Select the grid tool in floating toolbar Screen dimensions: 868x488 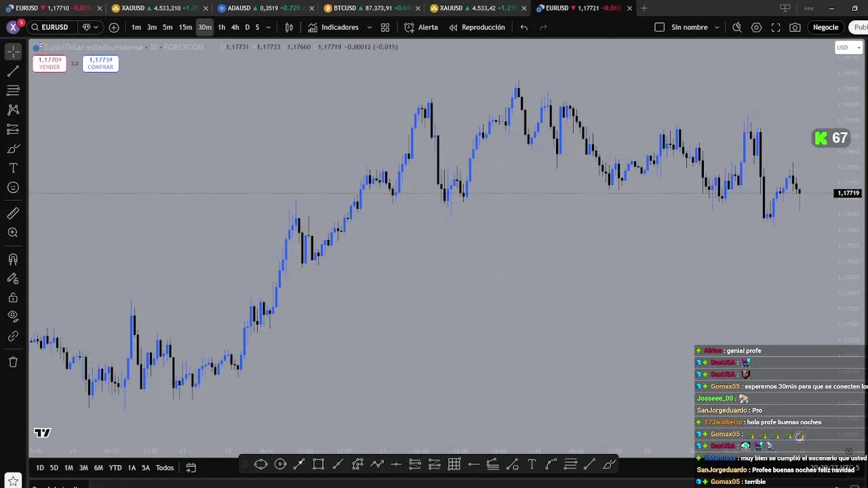(x=454, y=464)
